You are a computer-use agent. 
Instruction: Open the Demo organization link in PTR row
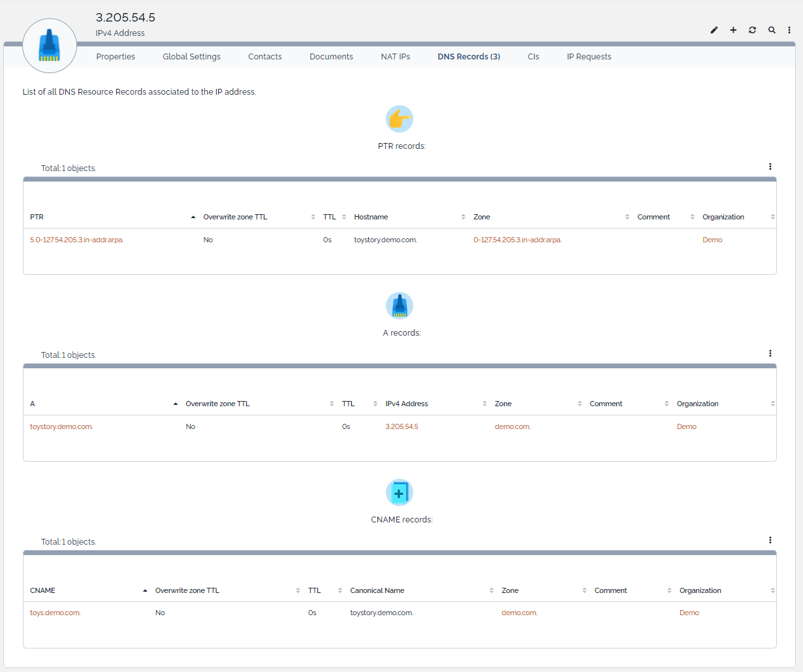(712, 240)
